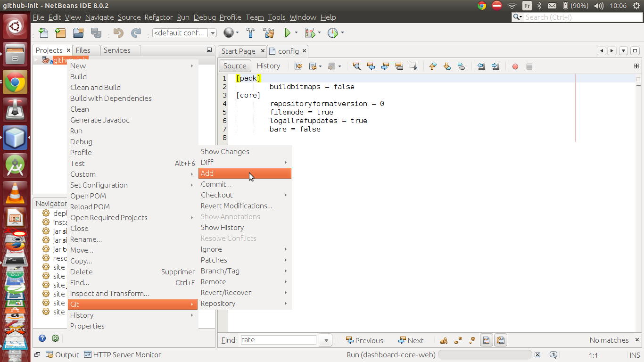Click Shift Line Left editor icon
The image size is (644, 362).
[x=481, y=66]
